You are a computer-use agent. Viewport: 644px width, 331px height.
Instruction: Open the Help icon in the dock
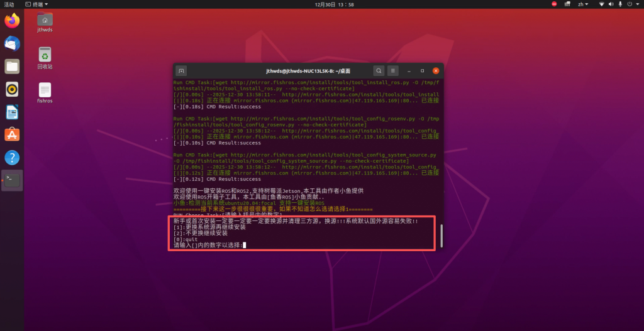coord(12,157)
